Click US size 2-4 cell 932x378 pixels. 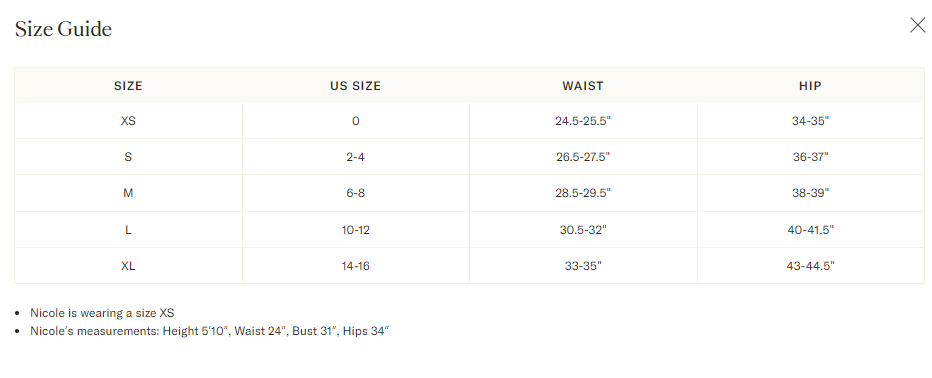pyautogui.click(x=355, y=157)
